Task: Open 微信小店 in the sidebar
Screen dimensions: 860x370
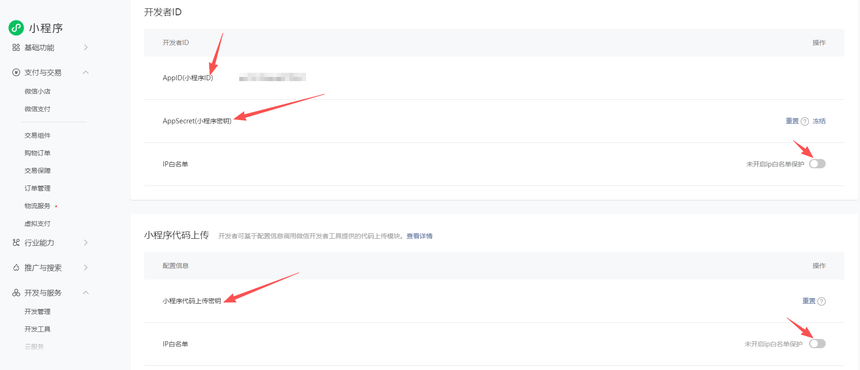Action: (38, 92)
